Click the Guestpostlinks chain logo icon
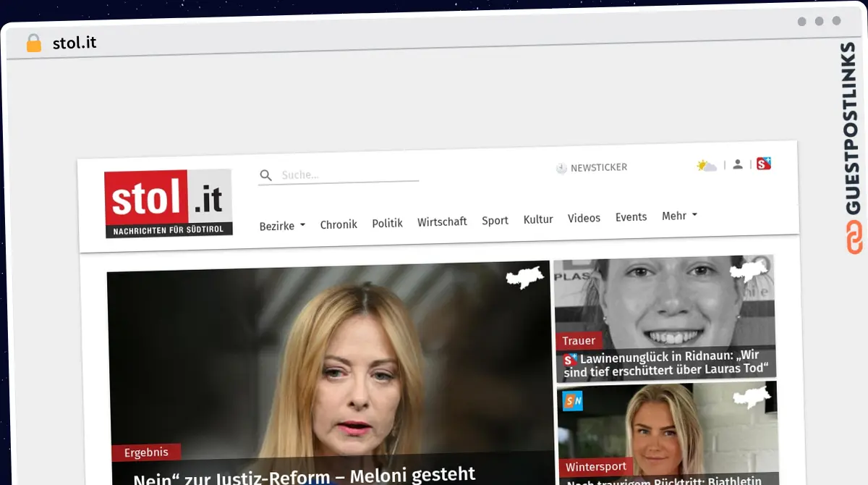Screen dimensions: 868x485 tap(854, 237)
